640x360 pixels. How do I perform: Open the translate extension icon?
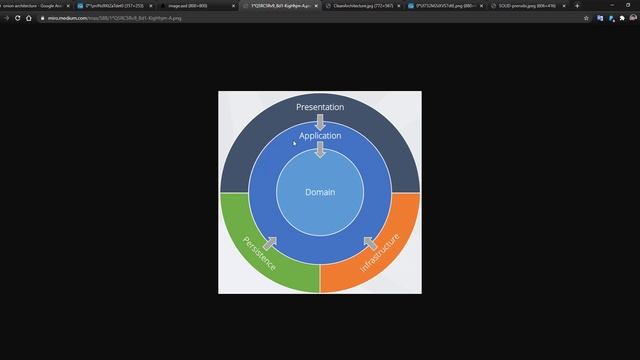coord(600,18)
